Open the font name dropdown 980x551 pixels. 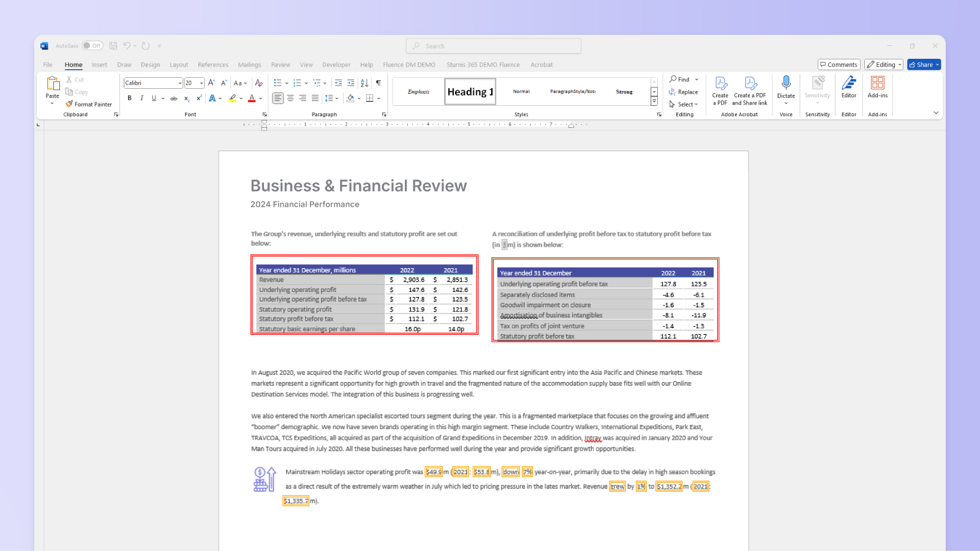(179, 83)
